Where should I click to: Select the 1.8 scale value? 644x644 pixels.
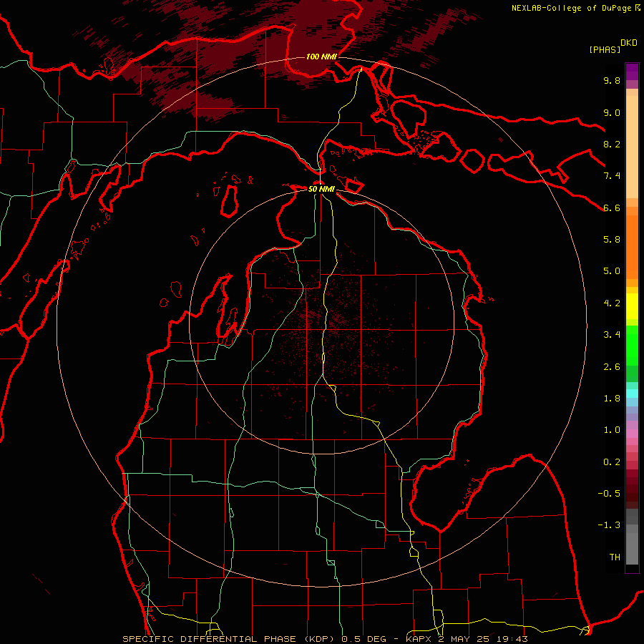pos(612,399)
